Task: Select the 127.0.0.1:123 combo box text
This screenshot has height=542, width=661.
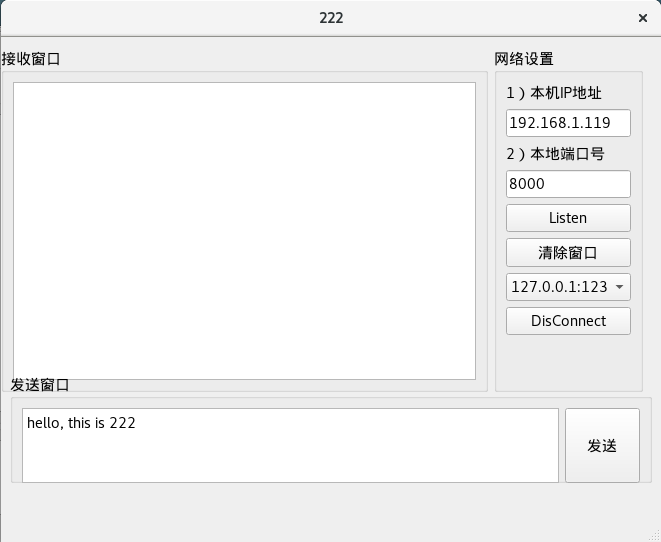Action: pos(559,287)
